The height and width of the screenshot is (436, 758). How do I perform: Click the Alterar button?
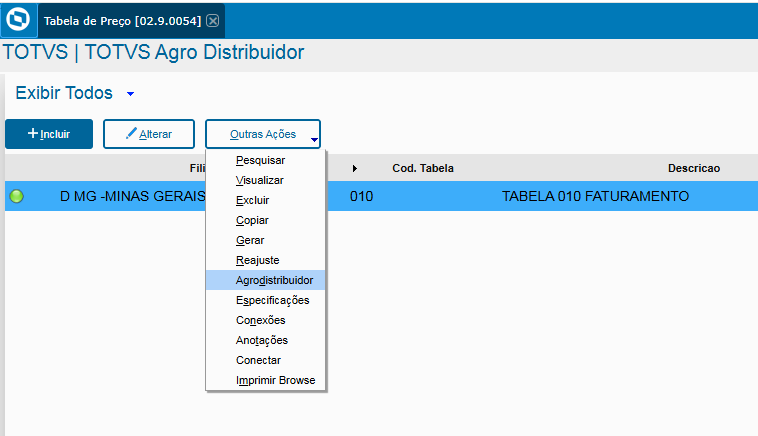pos(149,134)
